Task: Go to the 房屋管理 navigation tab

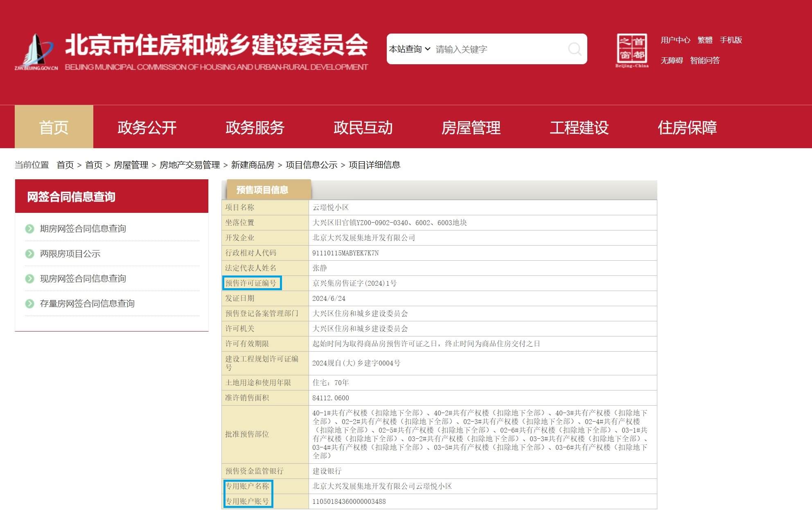Action: (471, 127)
